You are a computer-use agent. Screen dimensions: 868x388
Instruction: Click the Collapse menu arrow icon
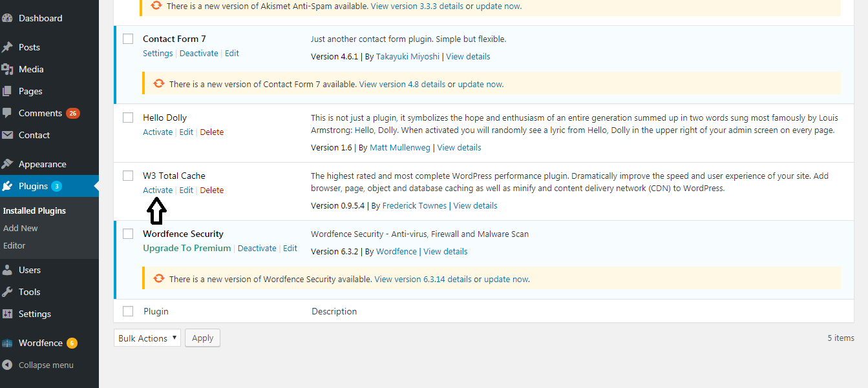(x=7, y=365)
